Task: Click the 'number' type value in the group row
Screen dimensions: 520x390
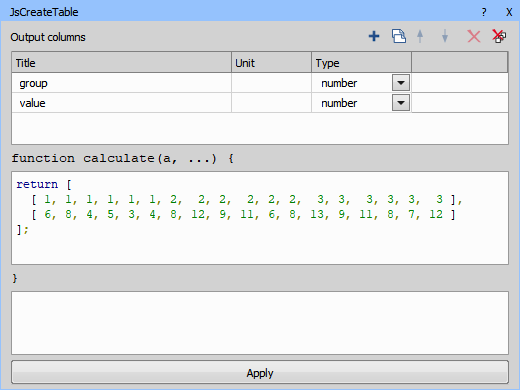Action: [x=339, y=83]
